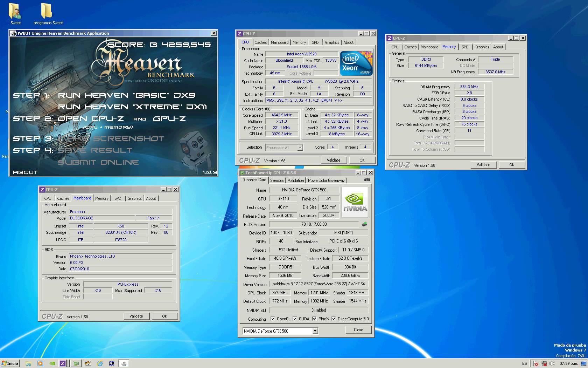Run Heaven "Basic" DX9 benchmark

[x=127, y=95]
